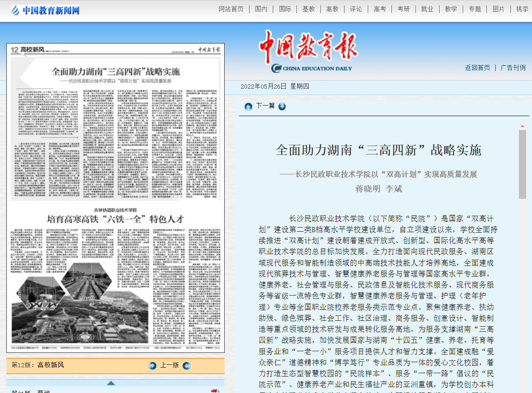Open the 专题 navigation item
The width and height of the screenshot is (532, 393).
pyautogui.click(x=475, y=9)
